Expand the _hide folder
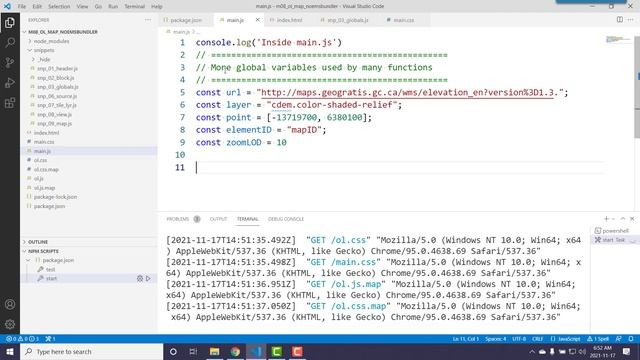The height and width of the screenshot is (360, 640). click(33, 60)
